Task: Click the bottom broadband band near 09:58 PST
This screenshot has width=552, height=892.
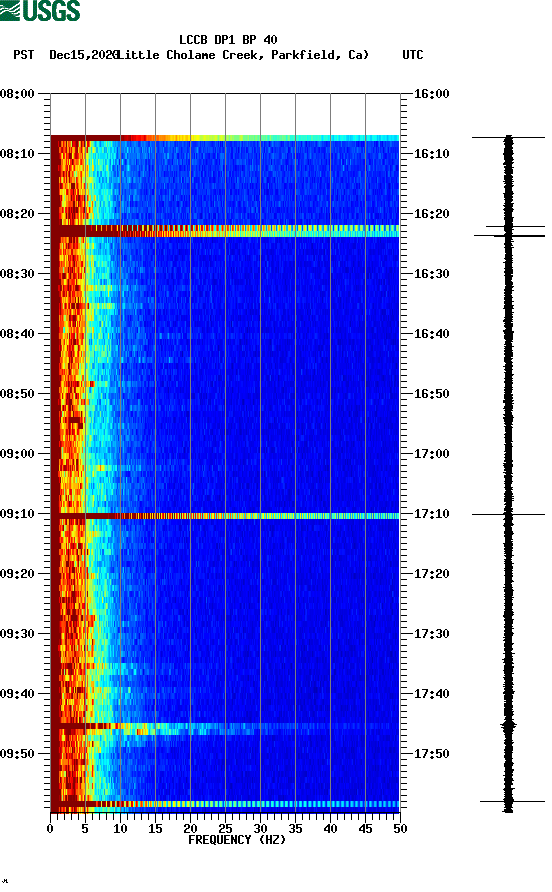Action: [225, 804]
